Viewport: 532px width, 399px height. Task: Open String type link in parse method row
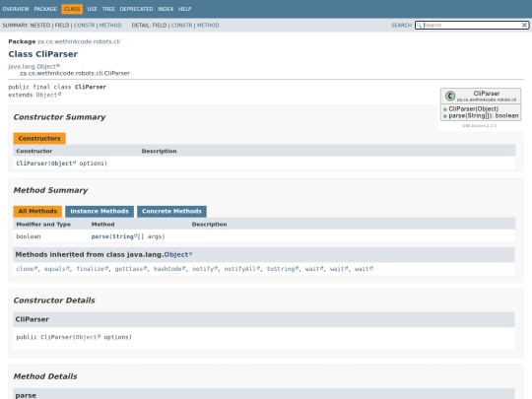pyautogui.click(x=124, y=236)
